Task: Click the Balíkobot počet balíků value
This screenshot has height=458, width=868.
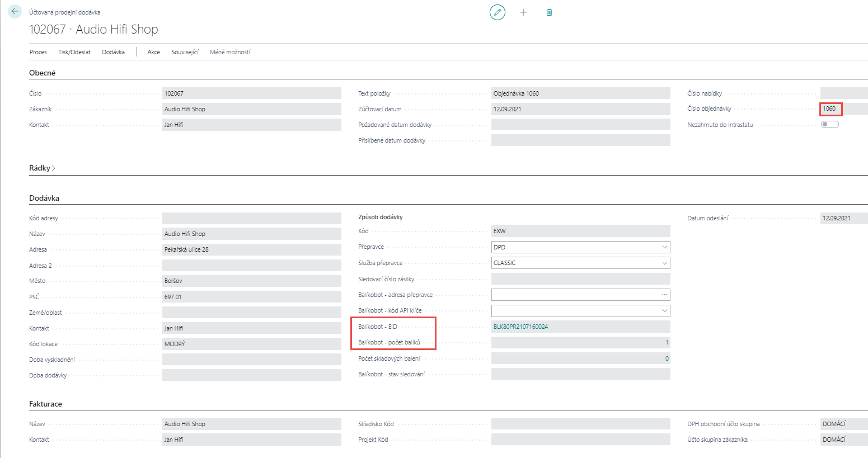Action: coord(666,342)
